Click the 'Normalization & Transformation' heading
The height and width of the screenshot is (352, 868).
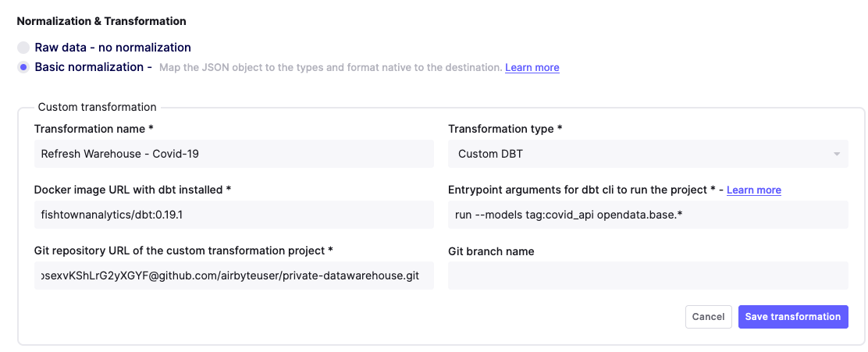tap(101, 21)
